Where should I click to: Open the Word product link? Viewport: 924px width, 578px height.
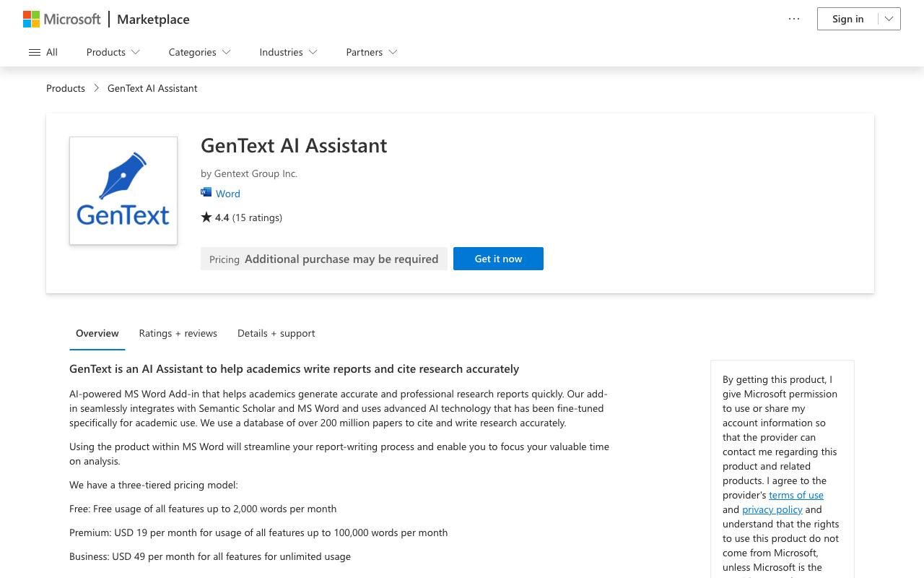[228, 194]
